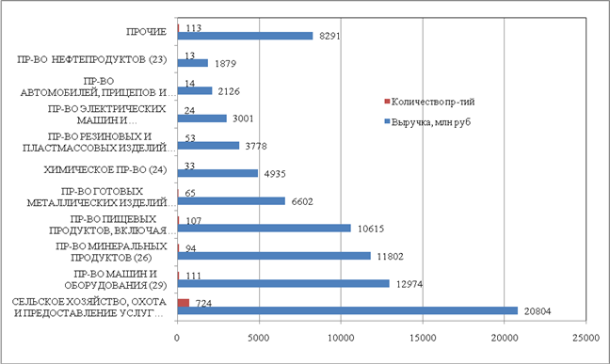Select the blue bar valued 2126
This screenshot has width=610, height=364.
195,90
